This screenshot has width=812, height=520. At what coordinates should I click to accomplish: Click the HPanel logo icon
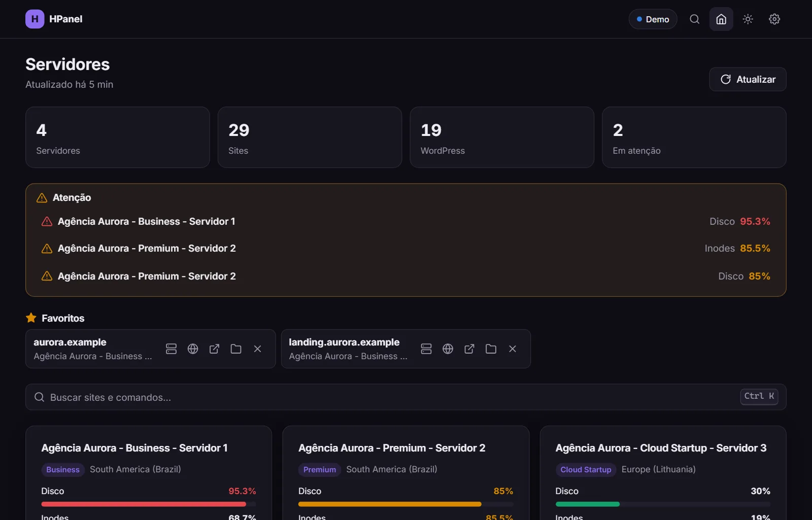coord(35,19)
